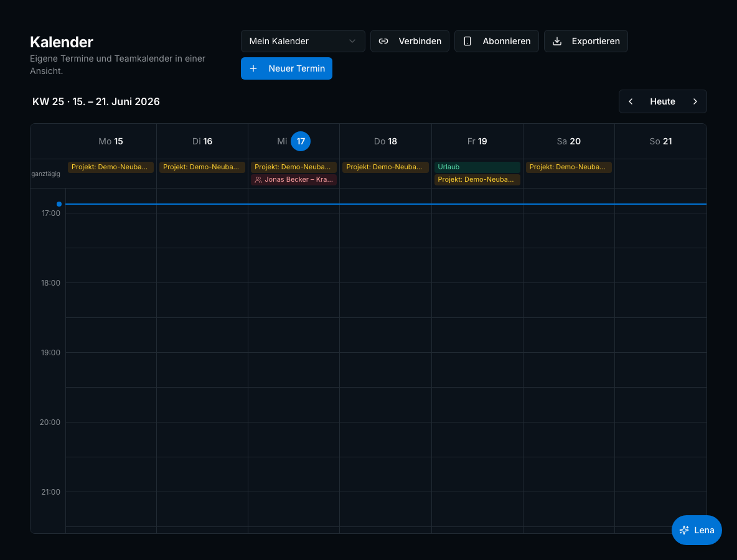Click the 18:00 time label
737x560 pixels.
pos(51,283)
